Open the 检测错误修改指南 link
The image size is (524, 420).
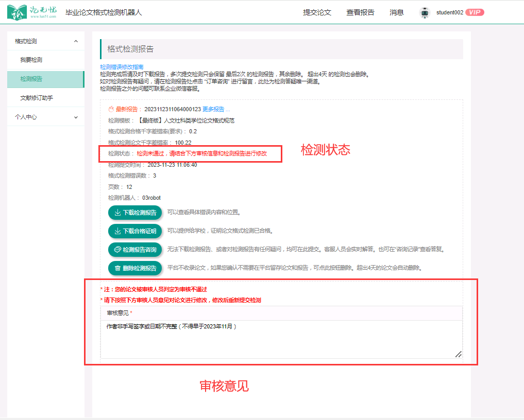(122, 67)
